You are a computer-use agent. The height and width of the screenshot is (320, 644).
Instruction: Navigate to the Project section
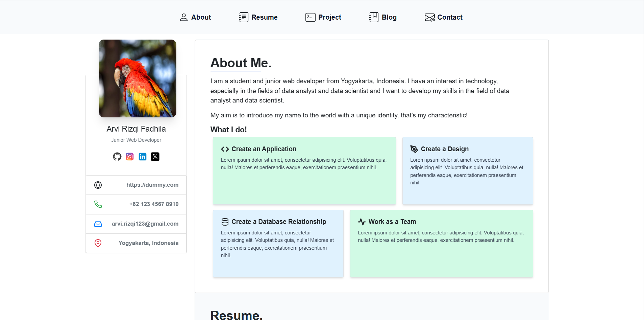[323, 17]
